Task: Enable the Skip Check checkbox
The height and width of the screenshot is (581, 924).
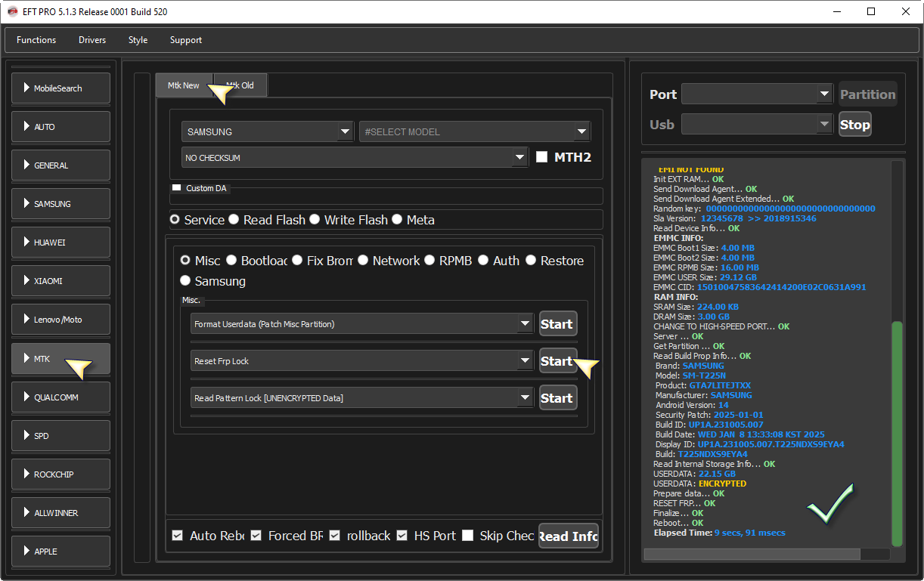Action: (468, 536)
